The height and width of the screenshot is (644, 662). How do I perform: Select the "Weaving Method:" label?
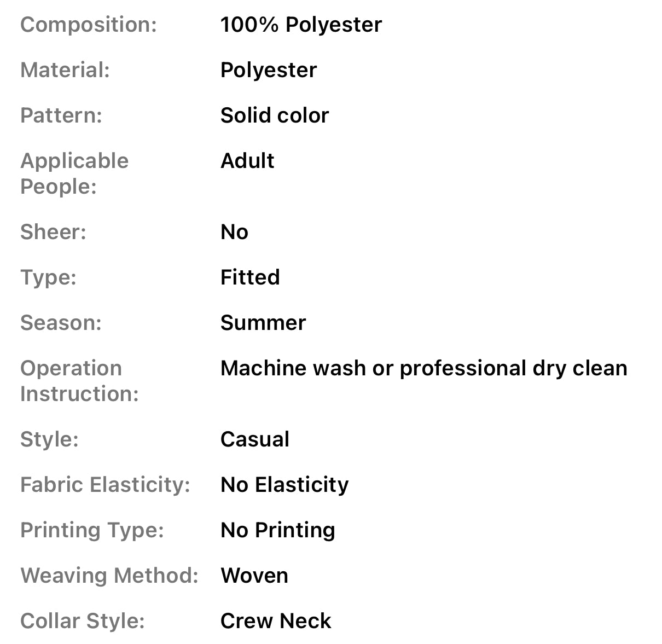coord(109,576)
